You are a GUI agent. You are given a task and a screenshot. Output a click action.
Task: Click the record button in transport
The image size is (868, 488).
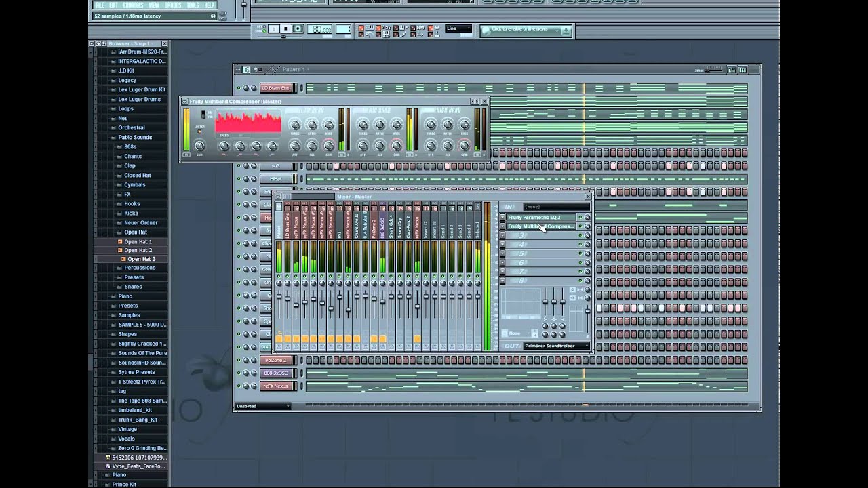[x=298, y=29]
